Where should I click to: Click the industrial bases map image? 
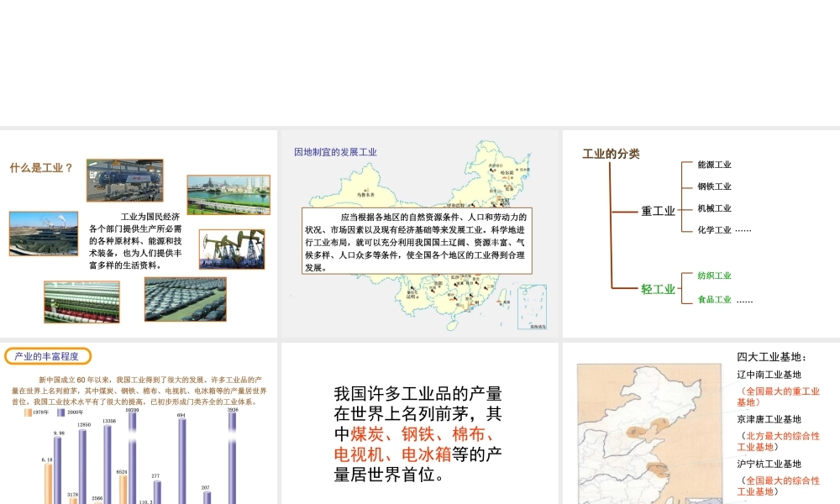click(649, 433)
